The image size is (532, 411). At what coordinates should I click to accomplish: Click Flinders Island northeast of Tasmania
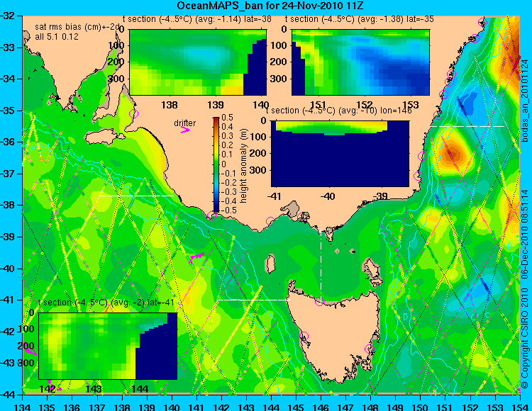pyautogui.click(x=371, y=268)
